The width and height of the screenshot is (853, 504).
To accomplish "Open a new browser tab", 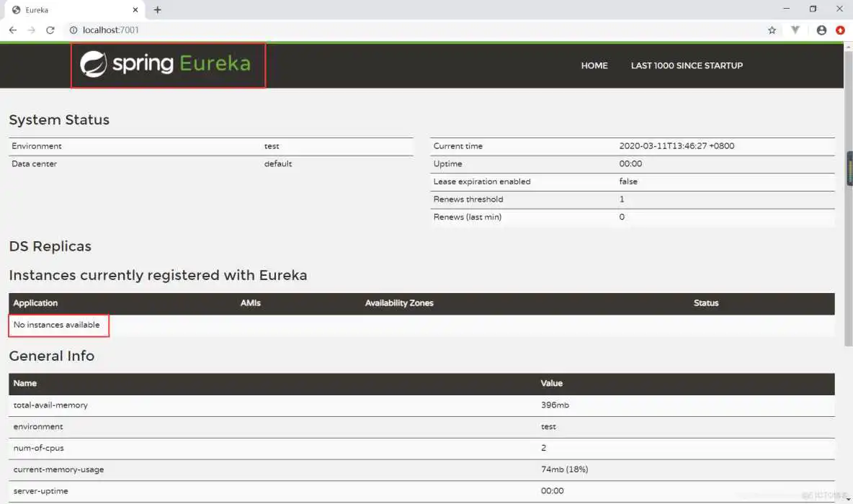I will 157,9.
